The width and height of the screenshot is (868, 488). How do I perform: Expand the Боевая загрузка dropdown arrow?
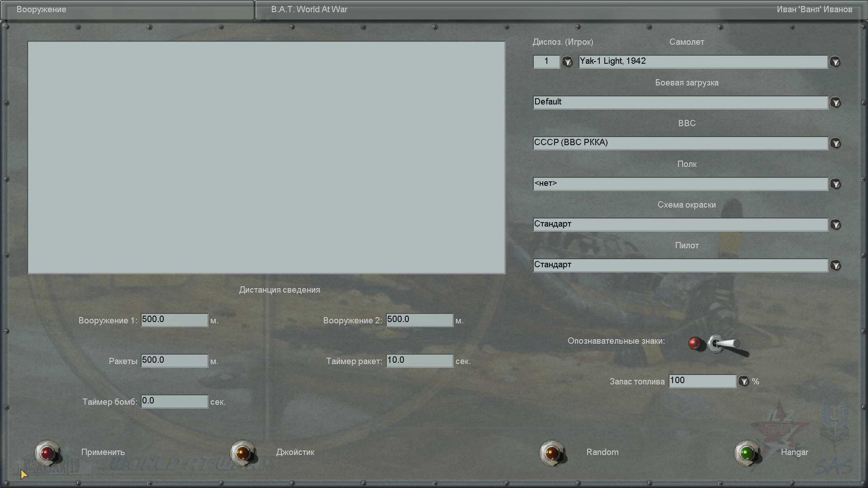coord(835,103)
